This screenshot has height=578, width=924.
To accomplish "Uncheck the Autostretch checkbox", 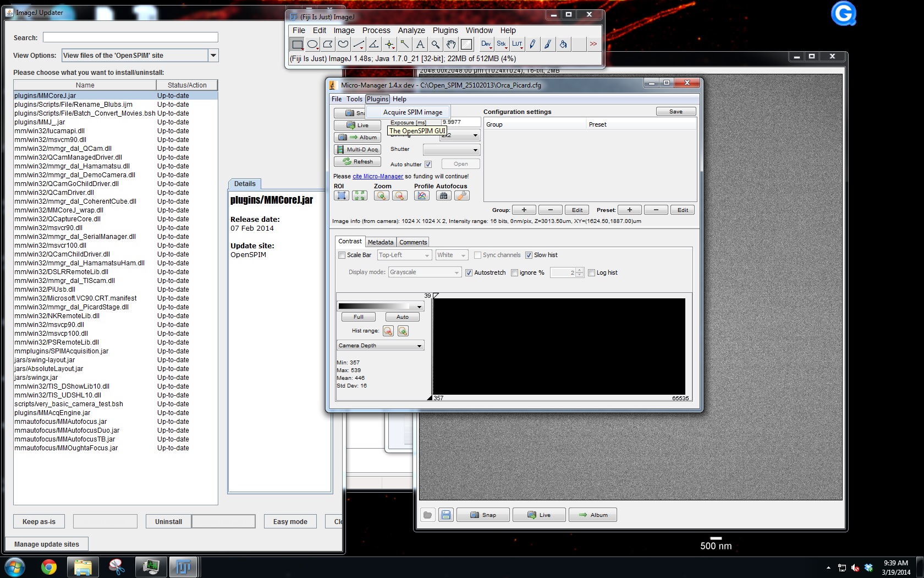I will 469,273.
